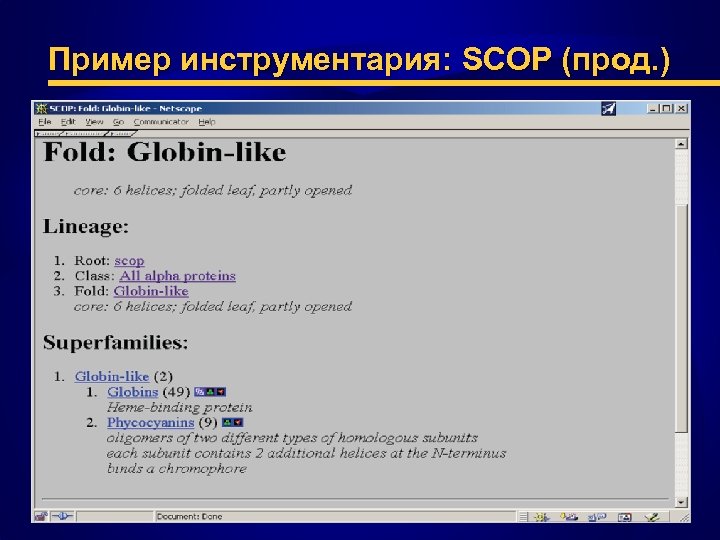This screenshot has width=720, height=540.
Task: Open the Globin-like link under Lineage
Action: click(151, 291)
